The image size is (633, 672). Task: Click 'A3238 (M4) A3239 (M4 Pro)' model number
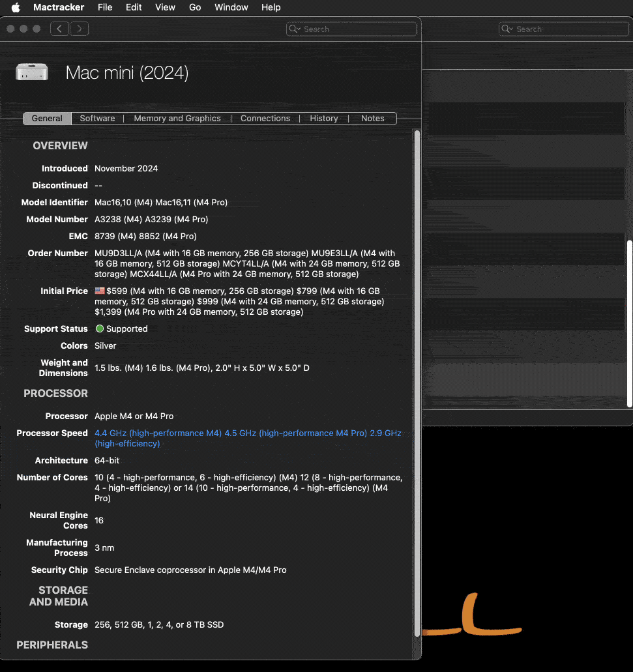pyautogui.click(x=151, y=220)
